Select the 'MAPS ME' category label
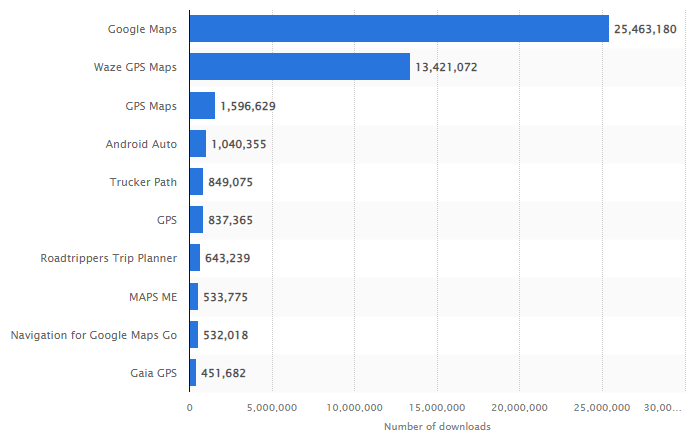 (x=153, y=297)
